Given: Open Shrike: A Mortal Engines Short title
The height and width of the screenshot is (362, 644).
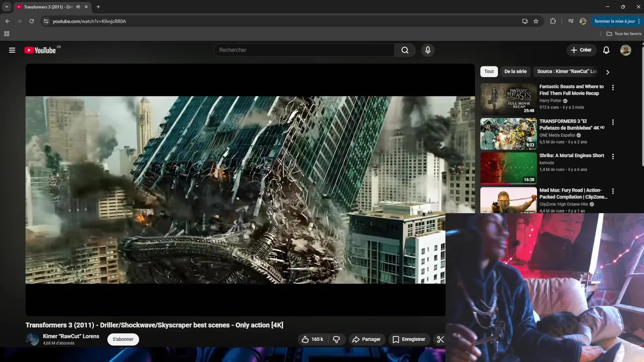Looking at the screenshot, I should [x=572, y=156].
